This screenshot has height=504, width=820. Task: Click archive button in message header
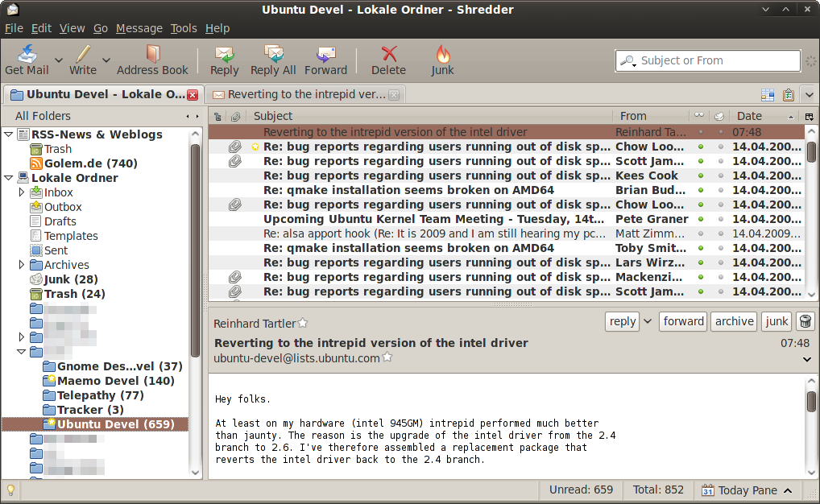pos(735,321)
